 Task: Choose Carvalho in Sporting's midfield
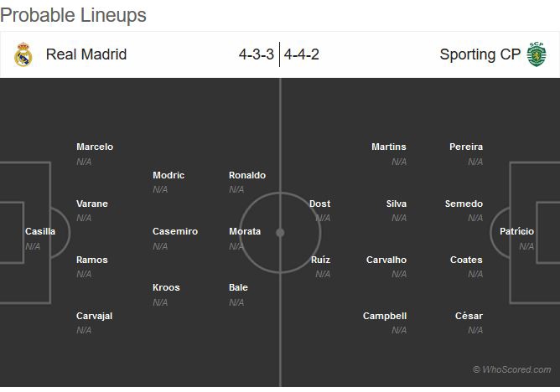point(386,260)
